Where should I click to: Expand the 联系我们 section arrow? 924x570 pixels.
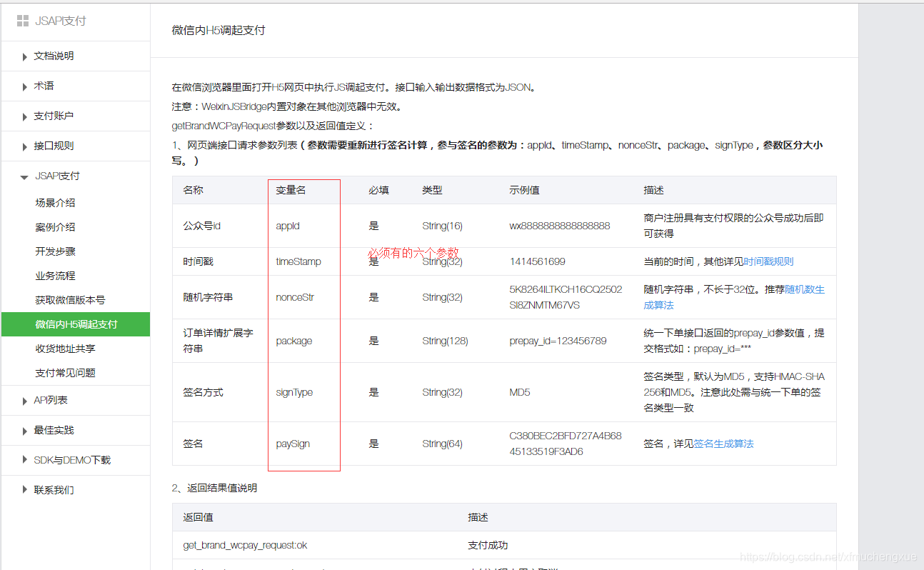(25, 491)
